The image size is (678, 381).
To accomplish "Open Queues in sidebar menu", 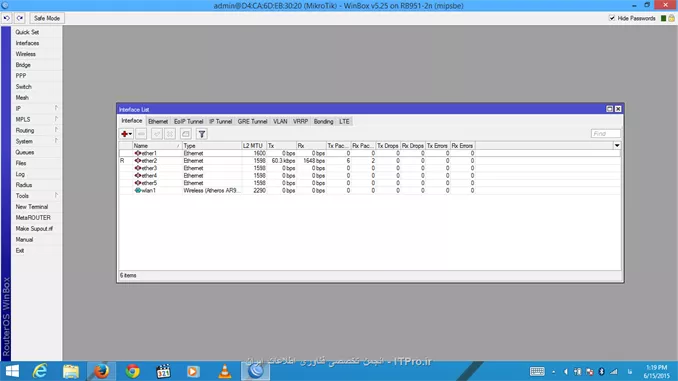I will pyautogui.click(x=25, y=152).
